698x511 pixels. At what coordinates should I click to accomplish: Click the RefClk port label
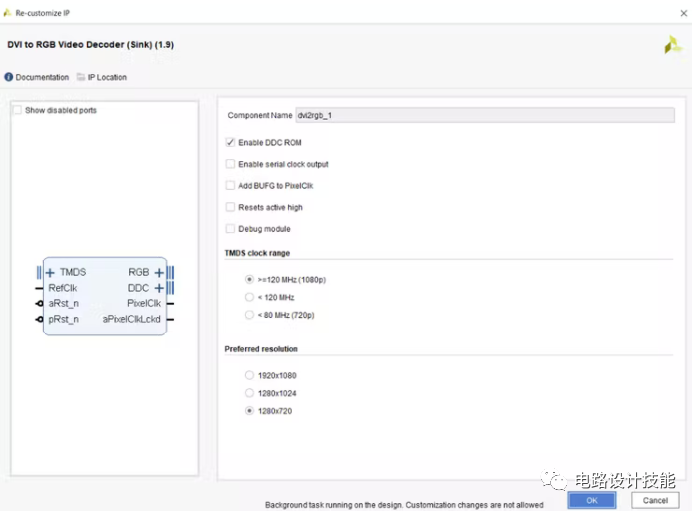point(63,288)
